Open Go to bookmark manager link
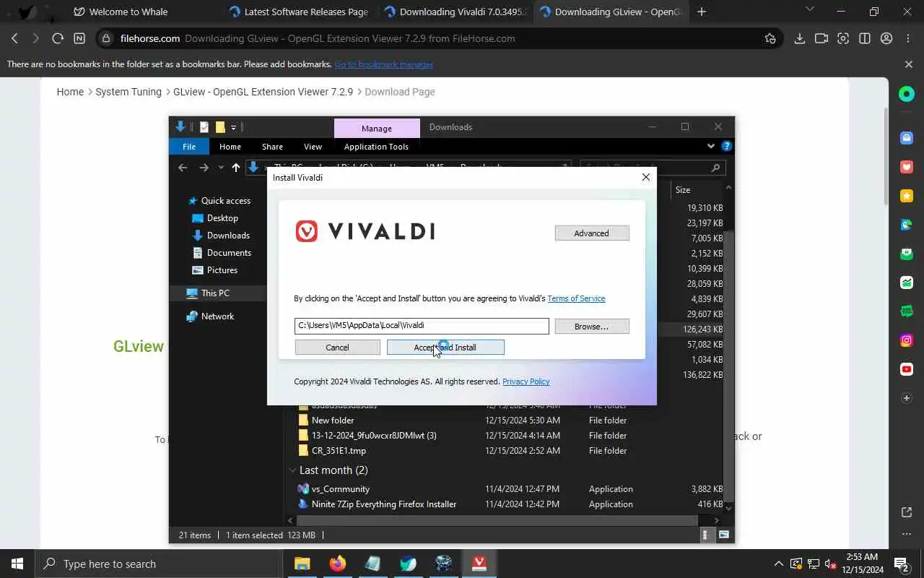924x578 pixels. pos(383,64)
